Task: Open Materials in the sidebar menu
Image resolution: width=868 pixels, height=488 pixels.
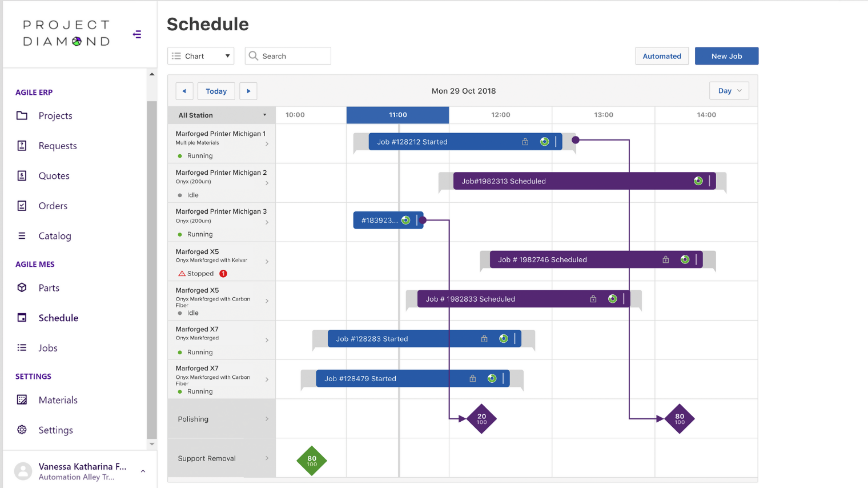Action: point(58,400)
